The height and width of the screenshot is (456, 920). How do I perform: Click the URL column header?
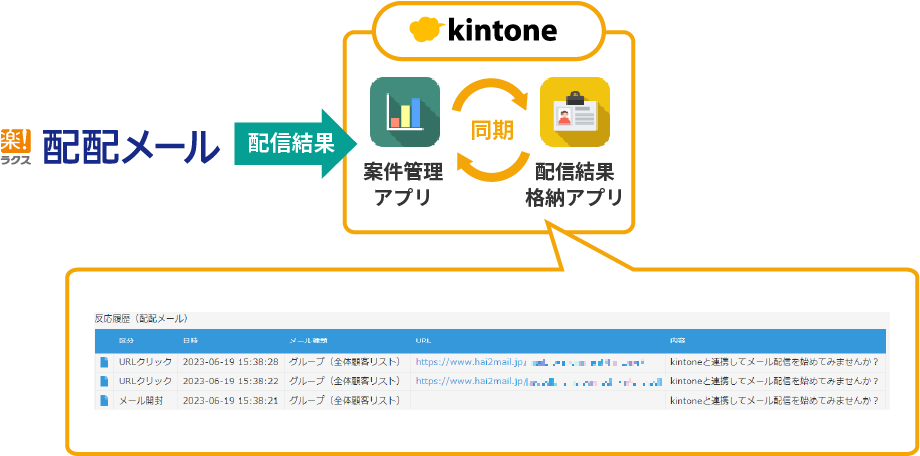423,340
